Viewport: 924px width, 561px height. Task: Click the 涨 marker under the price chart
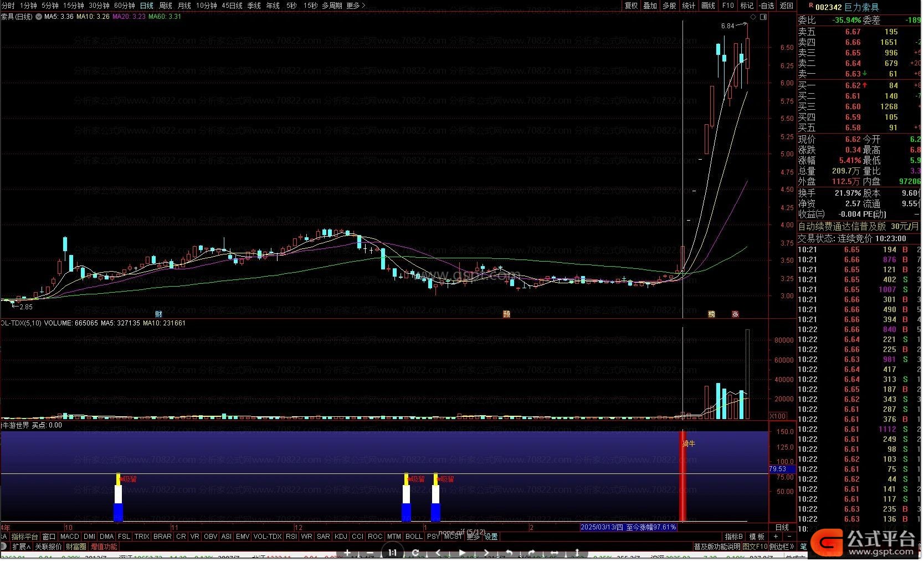(x=735, y=314)
